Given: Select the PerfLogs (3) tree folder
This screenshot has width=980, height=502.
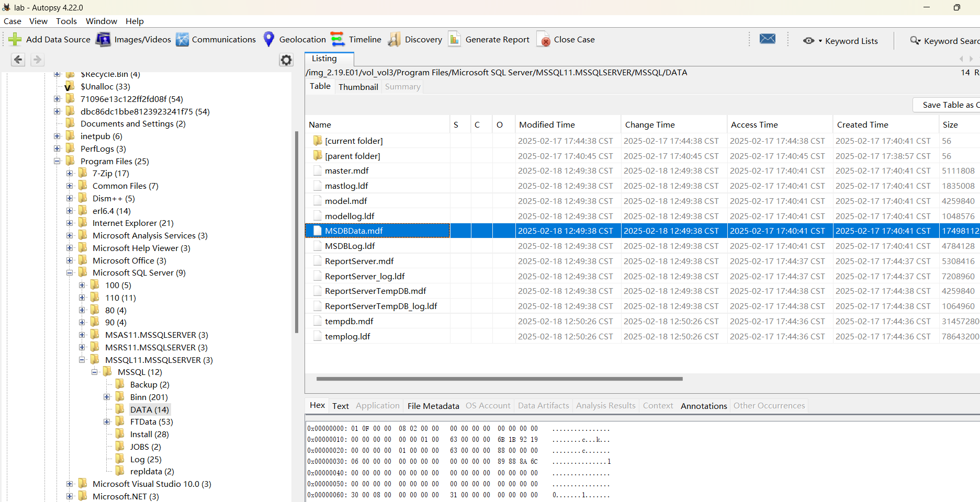Looking at the screenshot, I should point(103,149).
